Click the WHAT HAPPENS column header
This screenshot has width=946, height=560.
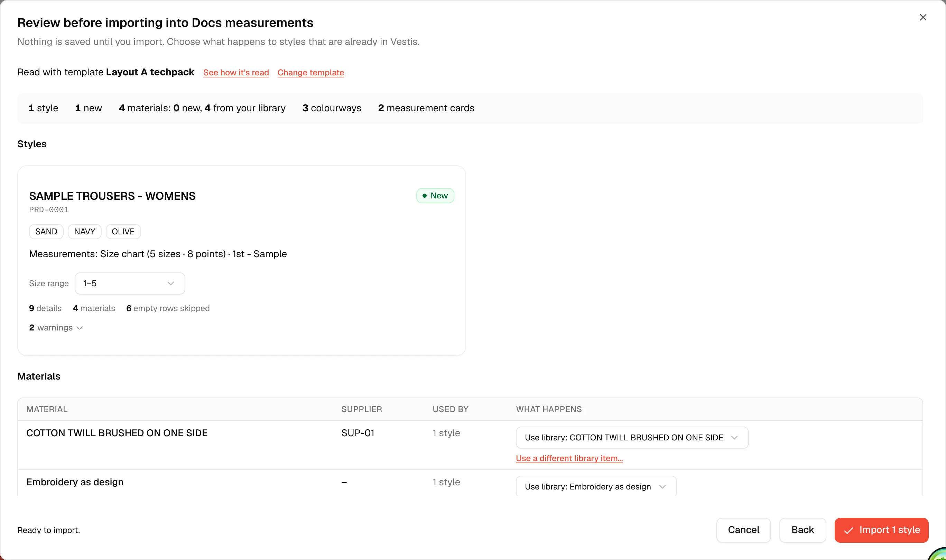click(x=549, y=409)
